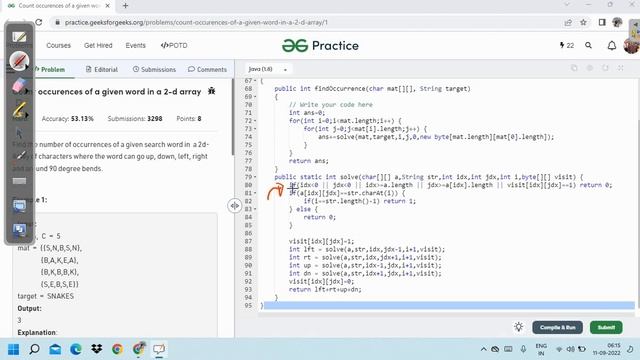Reload the page in the browser
Viewport: 640px width, 360px height.
[x=38, y=22]
